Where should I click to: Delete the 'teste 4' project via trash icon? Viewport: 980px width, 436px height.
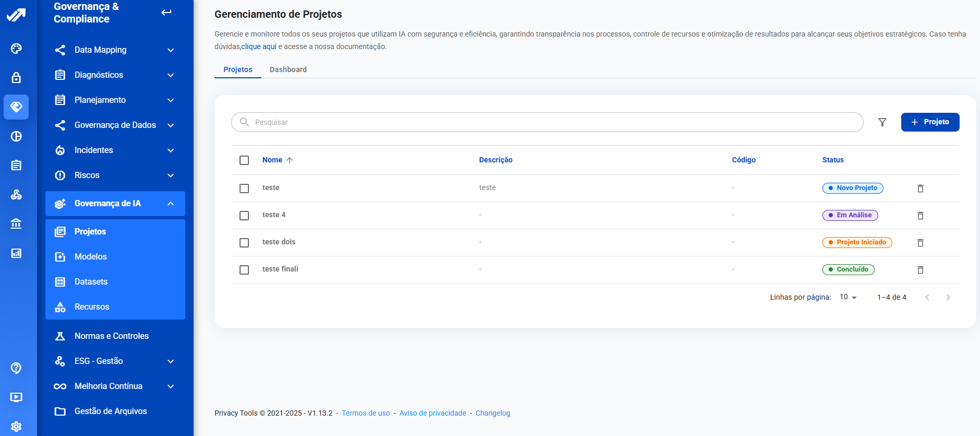click(x=920, y=216)
